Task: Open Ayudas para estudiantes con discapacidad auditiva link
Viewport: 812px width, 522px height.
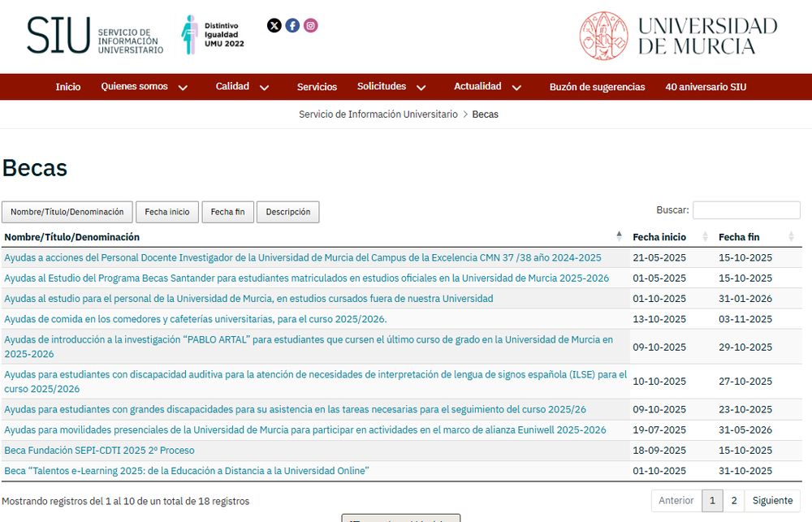Action: 315,381
